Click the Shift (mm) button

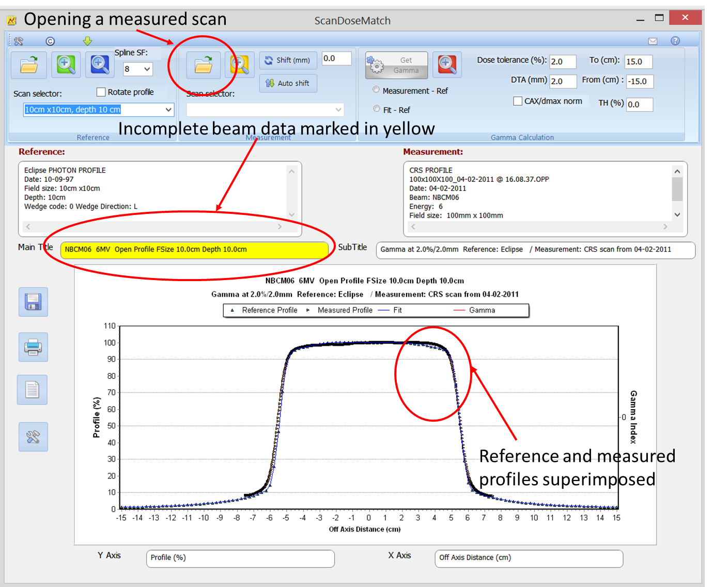288,60
